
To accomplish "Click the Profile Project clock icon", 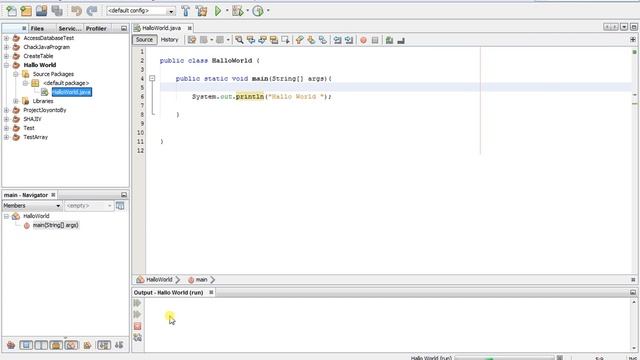I will pos(258,11).
